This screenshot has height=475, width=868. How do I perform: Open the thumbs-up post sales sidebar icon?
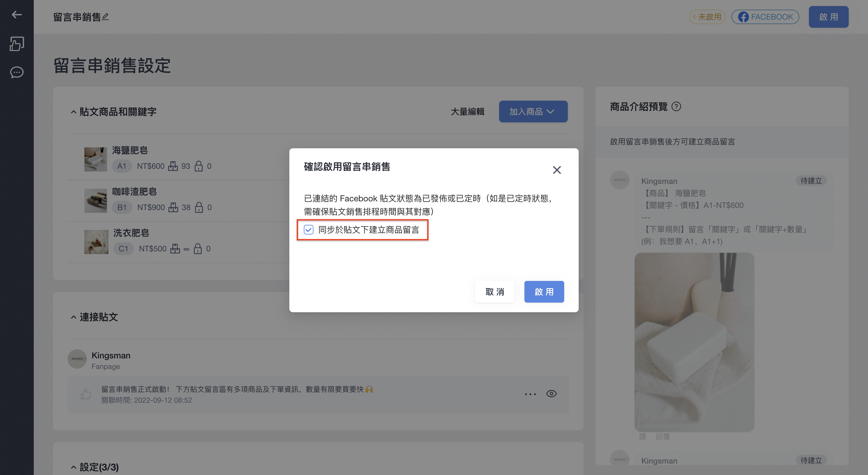[17, 44]
